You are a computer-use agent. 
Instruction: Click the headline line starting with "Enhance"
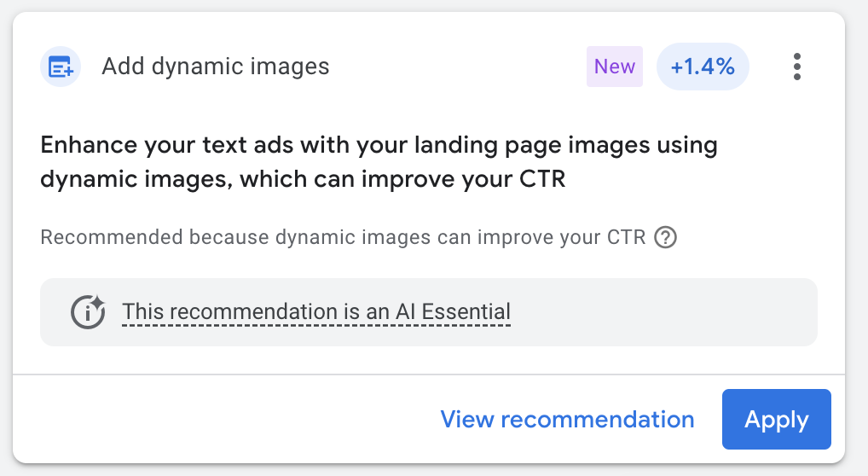click(378, 145)
